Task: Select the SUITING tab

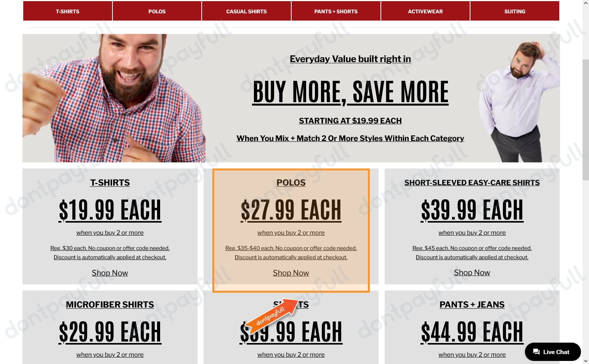Action: [x=515, y=11]
